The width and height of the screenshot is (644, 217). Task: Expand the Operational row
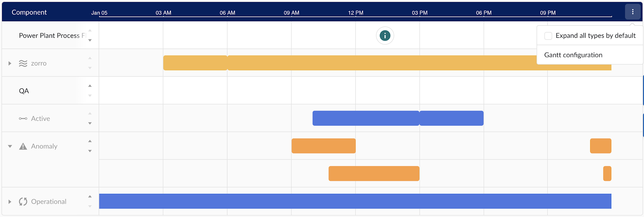pos(10,202)
